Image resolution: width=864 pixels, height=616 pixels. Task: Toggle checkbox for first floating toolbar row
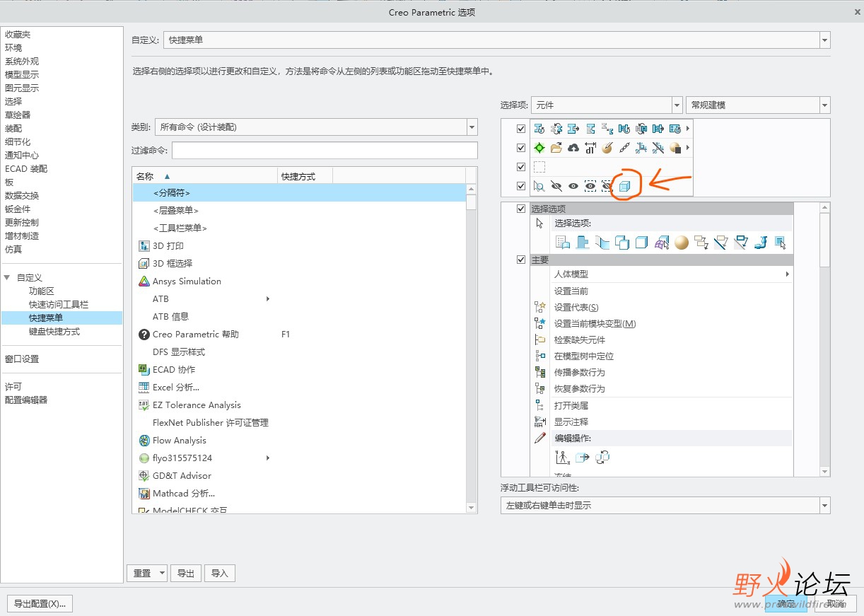click(x=521, y=129)
